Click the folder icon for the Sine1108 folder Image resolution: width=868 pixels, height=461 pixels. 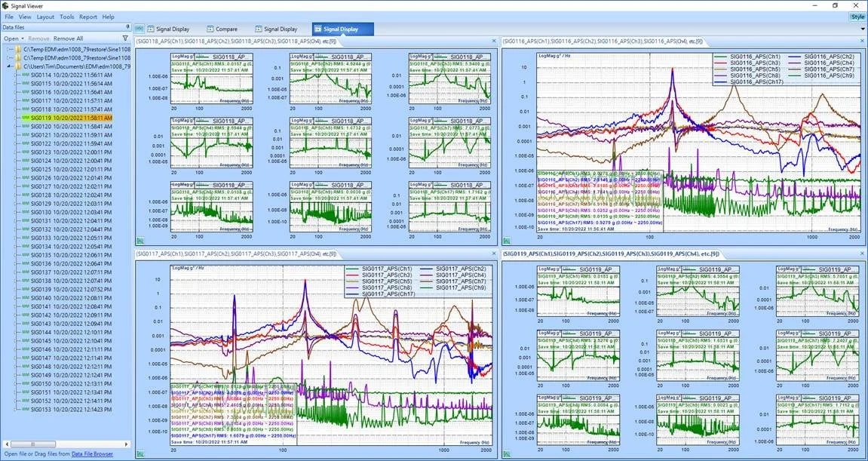19,50
